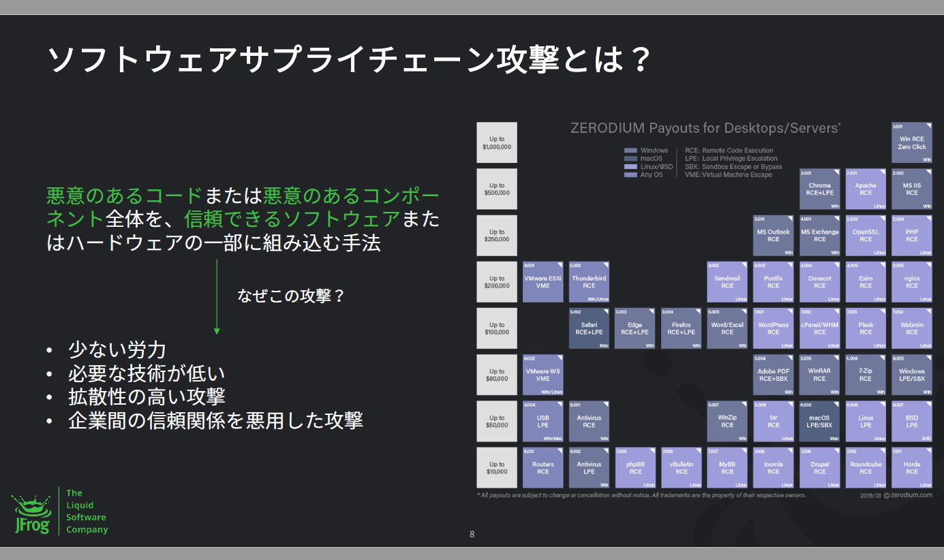Screen dimensions: 944x560
Task: Click the WinZip RCE cell
Action: (x=727, y=421)
